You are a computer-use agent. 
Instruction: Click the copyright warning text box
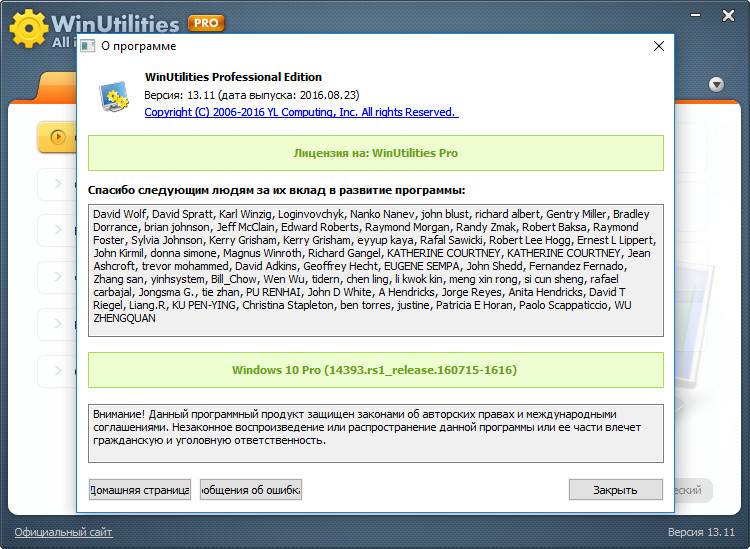click(375, 433)
